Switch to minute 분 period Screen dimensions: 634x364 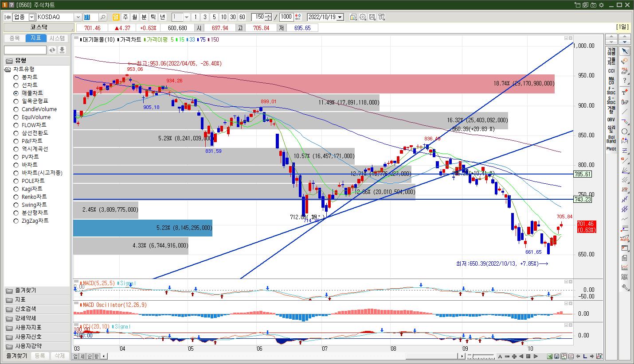point(144,17)
